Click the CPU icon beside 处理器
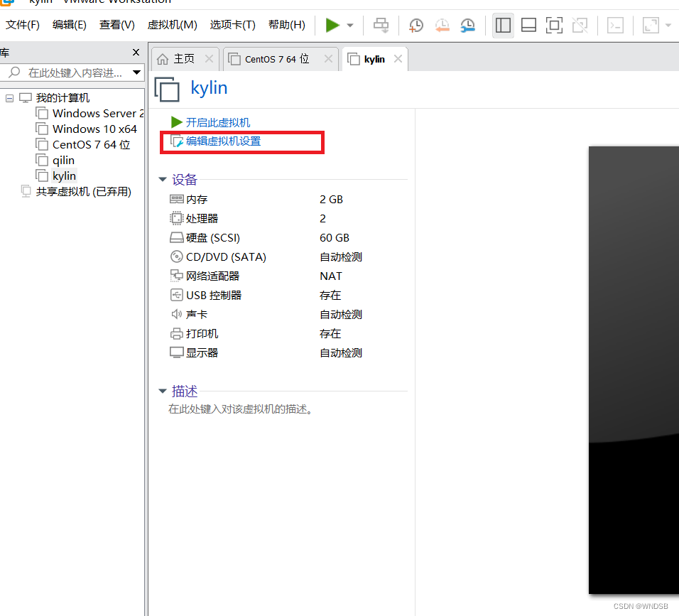 pyautogui.click(x=177, y=218)
